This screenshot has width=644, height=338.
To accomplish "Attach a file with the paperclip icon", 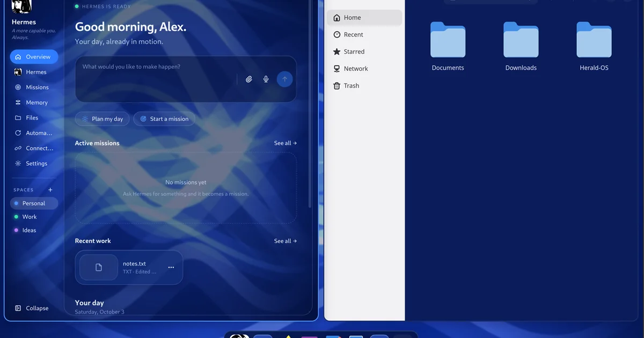I will (x=249, y=79).
